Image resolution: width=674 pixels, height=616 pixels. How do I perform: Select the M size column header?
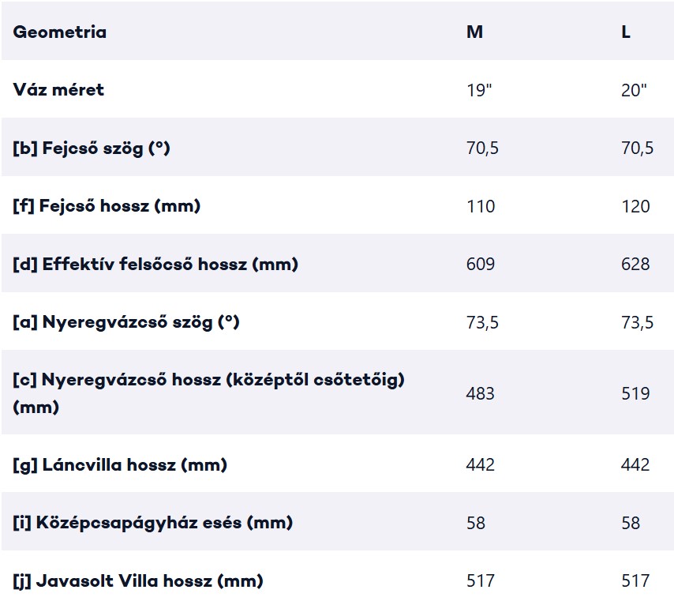474,32
